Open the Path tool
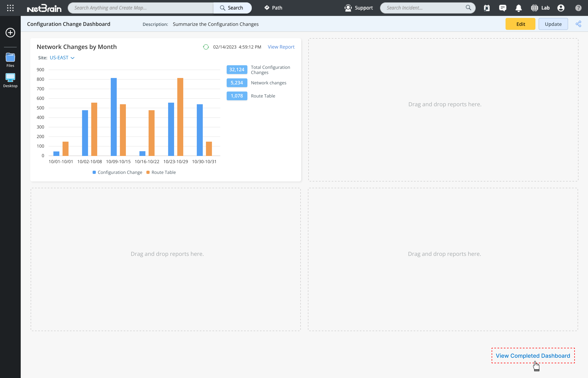This screenshot has width=588, height=378. coord(273,8)
